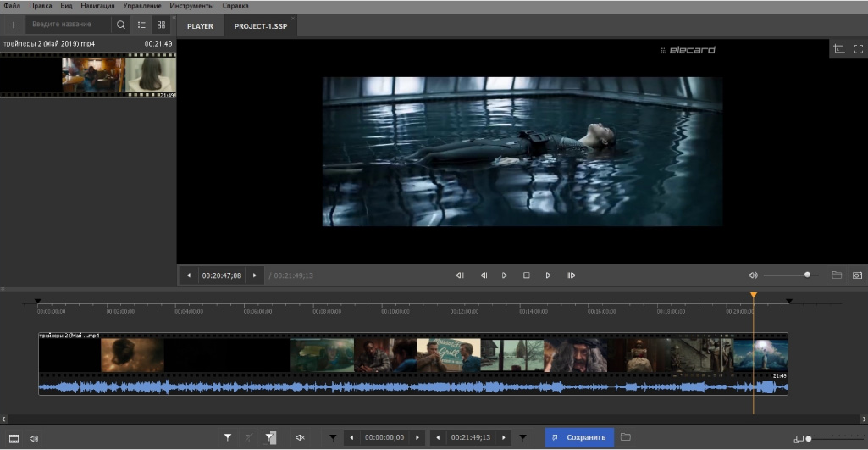Select the video clip track on timeline

(413, 355)
